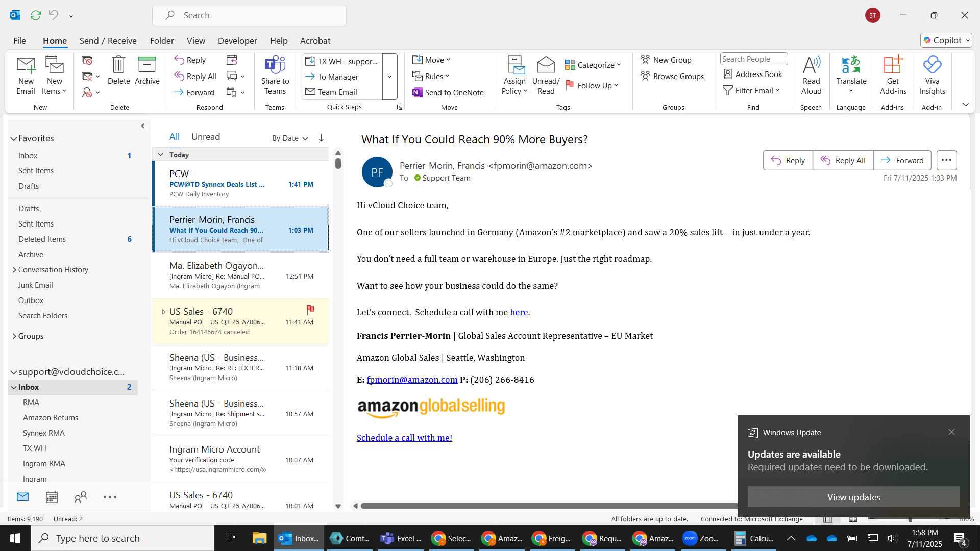Show only Unread messages
This screenshot has height=551, width=980.
(x=206, y=137)
